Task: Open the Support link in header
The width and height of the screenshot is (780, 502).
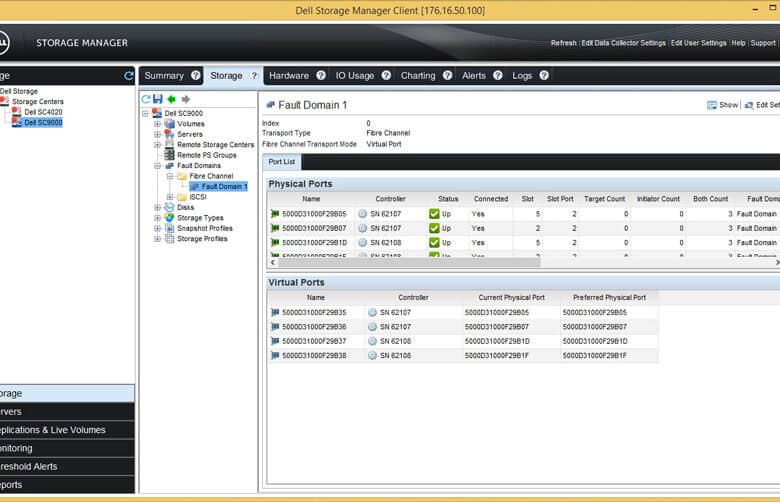Action: [x=763, y=43]
